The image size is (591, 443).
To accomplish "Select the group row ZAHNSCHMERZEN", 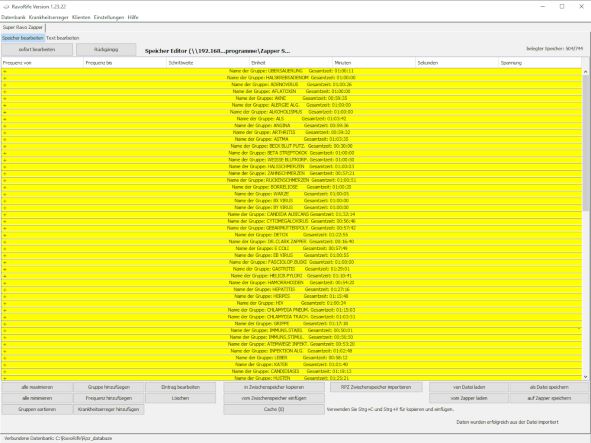I will tap(292, 173).
